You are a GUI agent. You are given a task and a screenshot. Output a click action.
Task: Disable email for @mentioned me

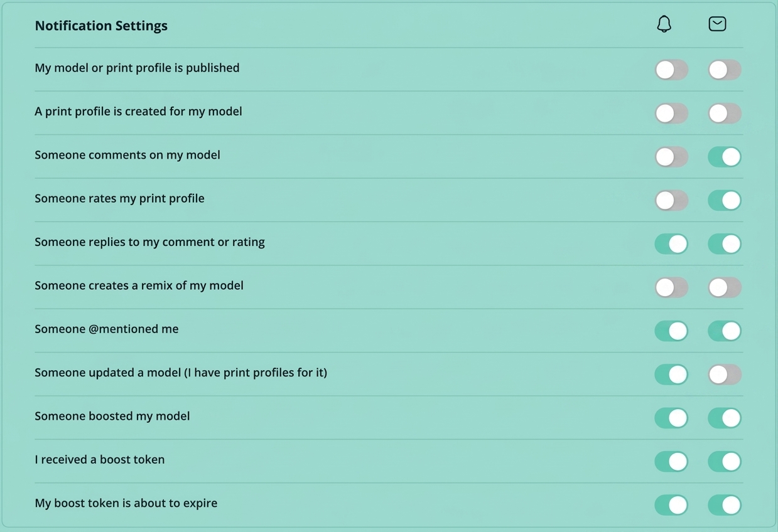[x=725, y=331]
